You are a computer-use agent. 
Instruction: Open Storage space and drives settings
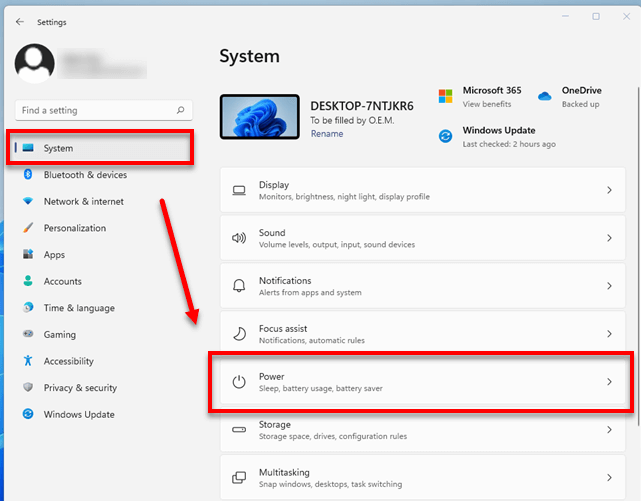[423, 429]
